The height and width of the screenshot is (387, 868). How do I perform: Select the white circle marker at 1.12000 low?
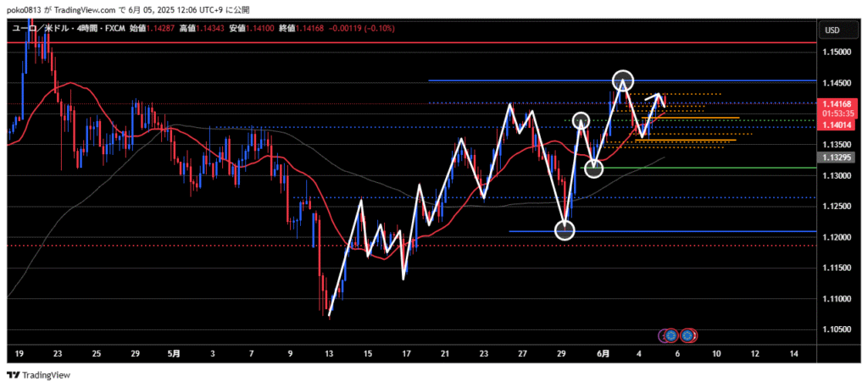(x=565, y=229)
